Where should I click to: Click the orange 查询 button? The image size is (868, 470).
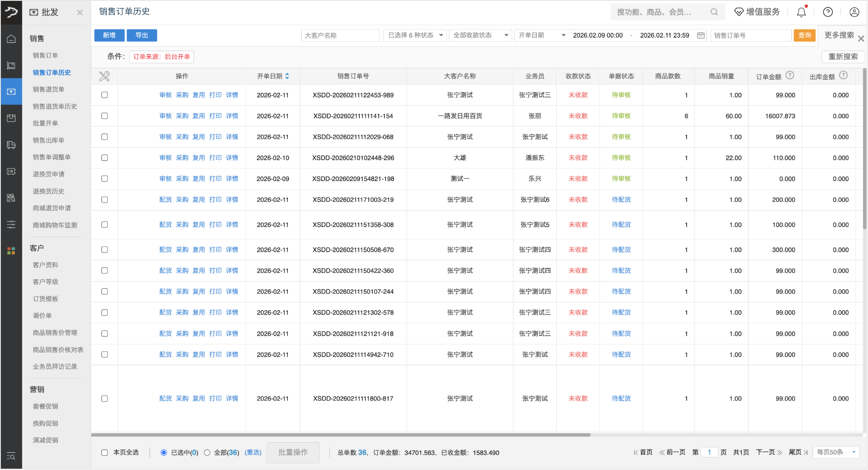pos(804,35)
